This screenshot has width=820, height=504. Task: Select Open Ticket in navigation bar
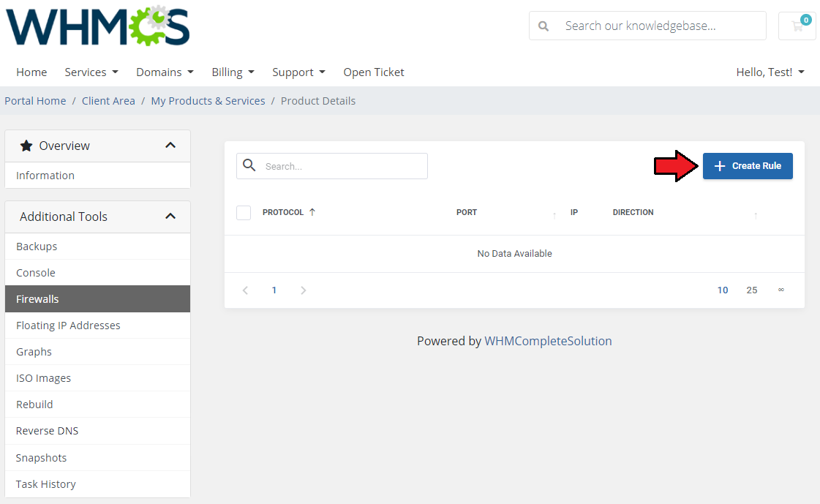tap(373, 72)
